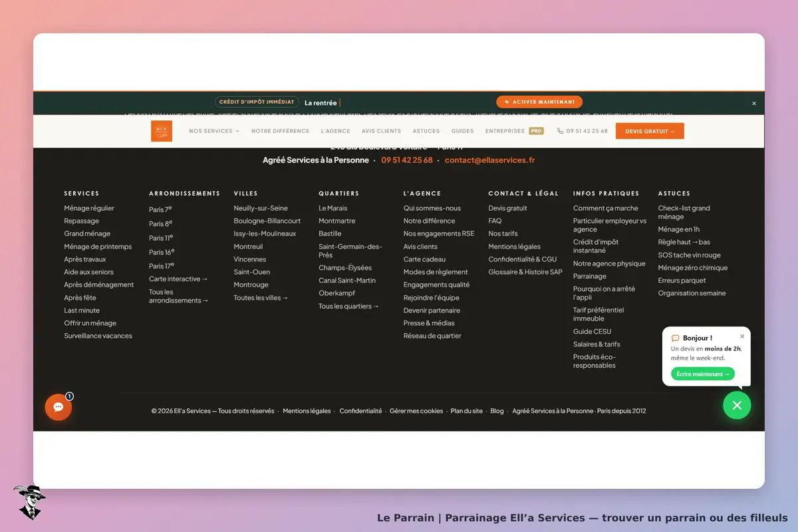The height and width of the screenshot is (532, 798).
Task: Open the orange chat bubble icon
Action: tap(59, 407)
